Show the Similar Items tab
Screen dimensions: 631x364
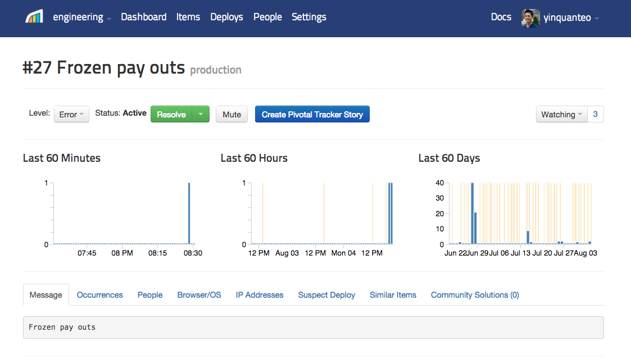click(393, 295)
